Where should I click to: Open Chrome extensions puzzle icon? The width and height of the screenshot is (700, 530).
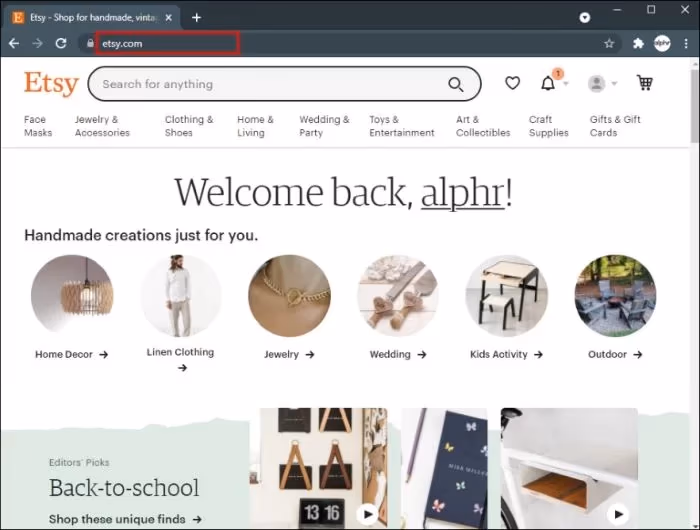[638, 43]
